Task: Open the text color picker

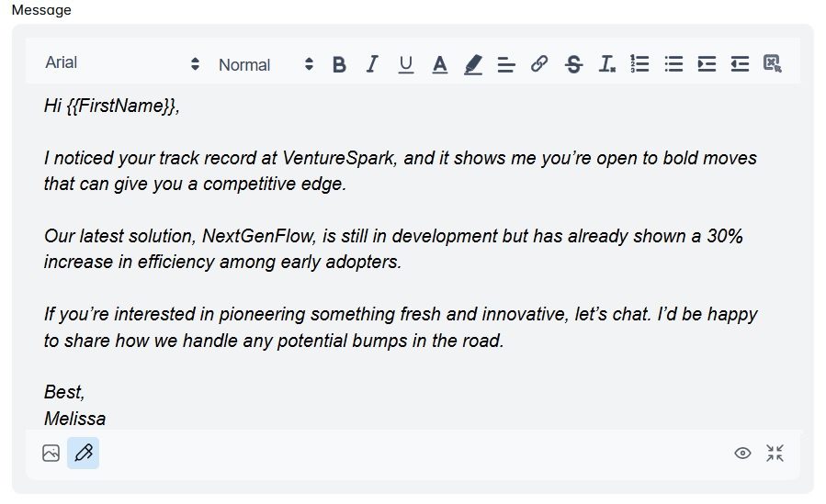Action: 439,64
